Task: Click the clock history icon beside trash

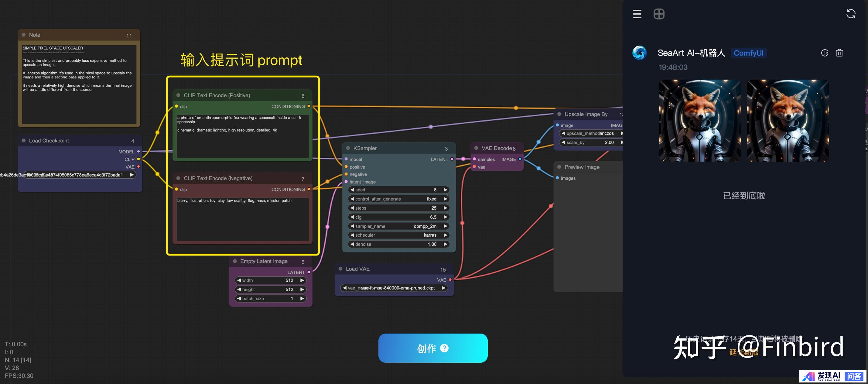Action: [x=825, y=53]
